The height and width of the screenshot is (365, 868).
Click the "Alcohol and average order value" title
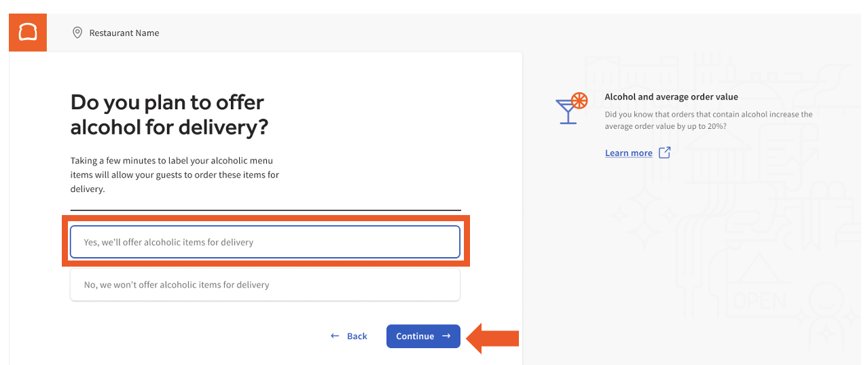click(671, 97)
